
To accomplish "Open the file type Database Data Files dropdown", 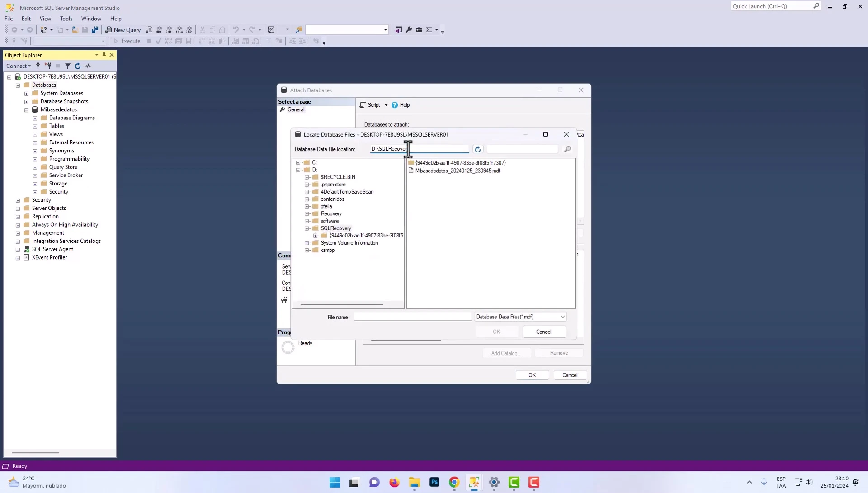I will [x=520, y=317].
